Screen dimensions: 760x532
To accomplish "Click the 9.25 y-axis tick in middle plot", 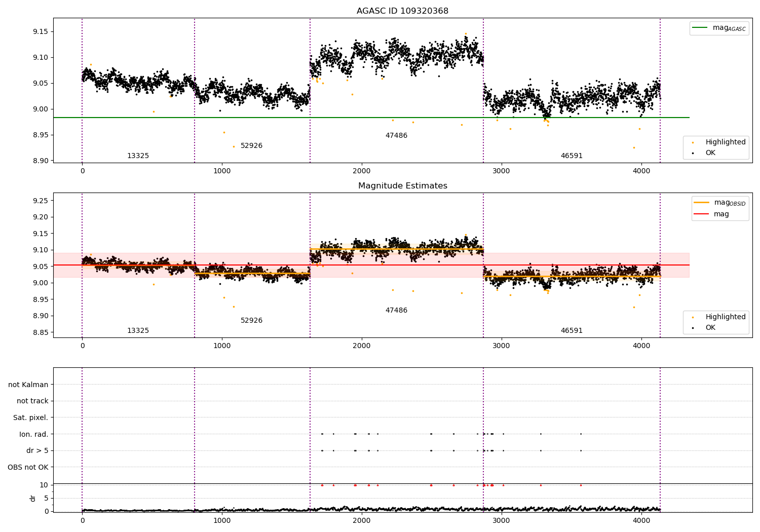I will pyautogui.click(x=40, y=201).
